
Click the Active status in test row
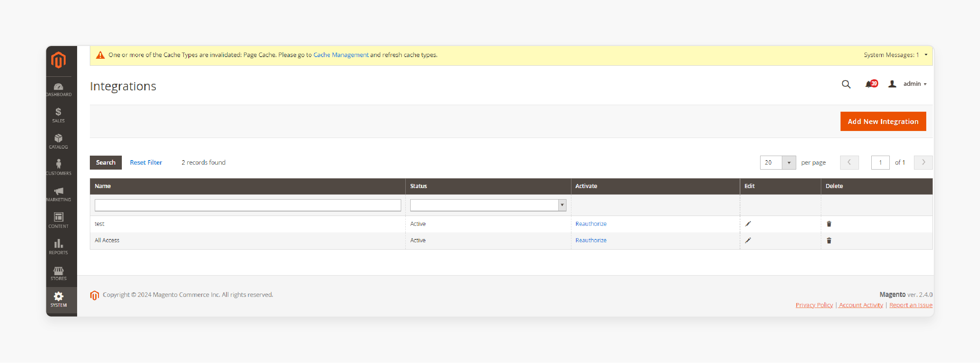tap(418, 224)
